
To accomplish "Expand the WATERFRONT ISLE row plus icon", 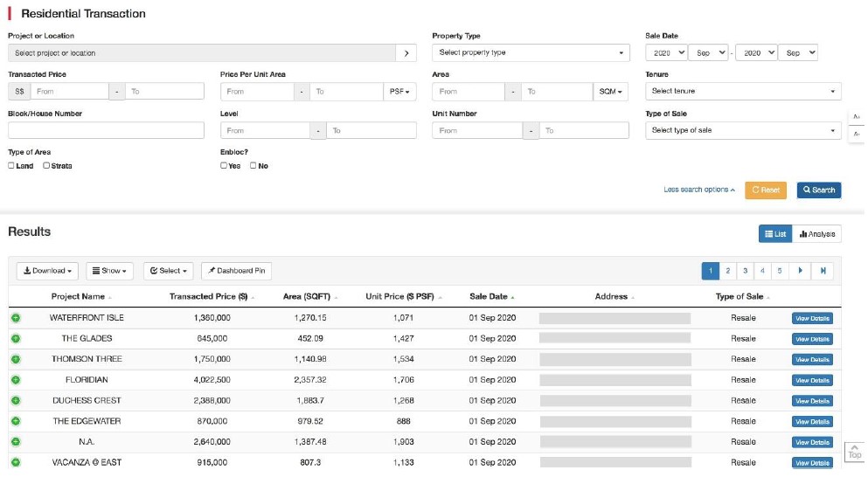I will pos(16,318).
